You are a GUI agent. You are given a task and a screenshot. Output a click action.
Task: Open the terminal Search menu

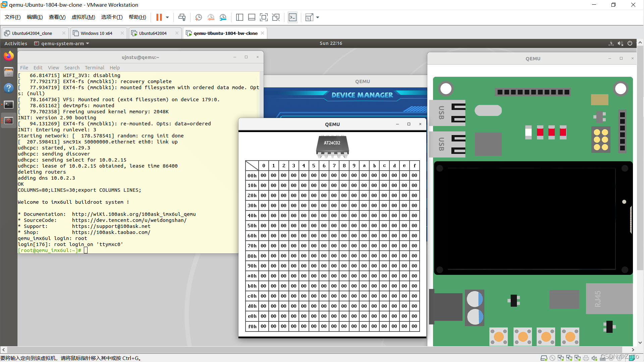pos(72,68)
